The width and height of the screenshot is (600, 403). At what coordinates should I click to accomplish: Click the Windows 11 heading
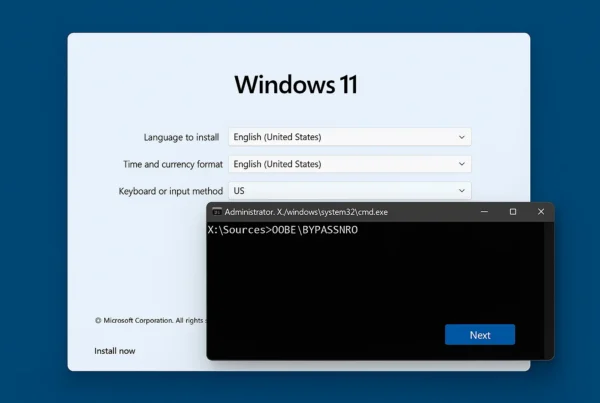click(x=295, y=85)
